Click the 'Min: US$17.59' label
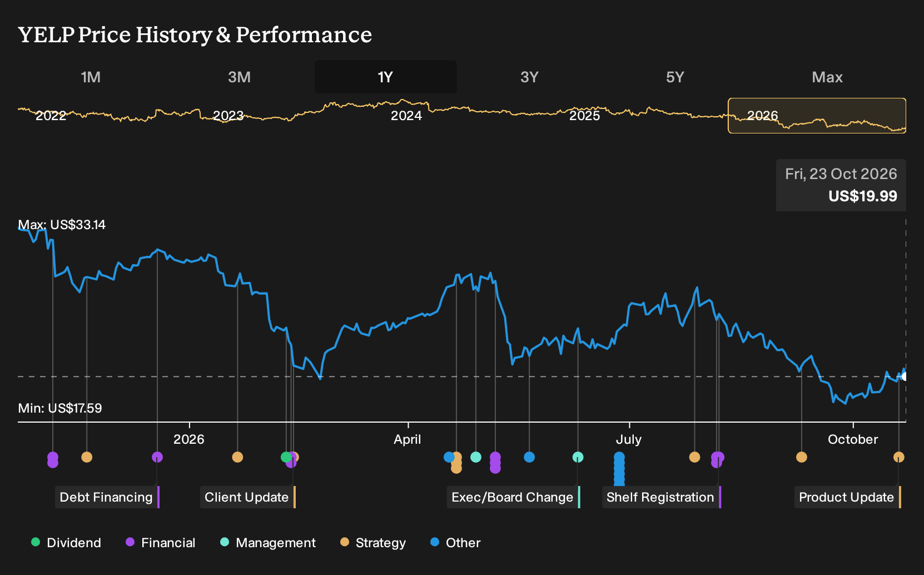Screen dimensions: 924x575 point(60,408)
